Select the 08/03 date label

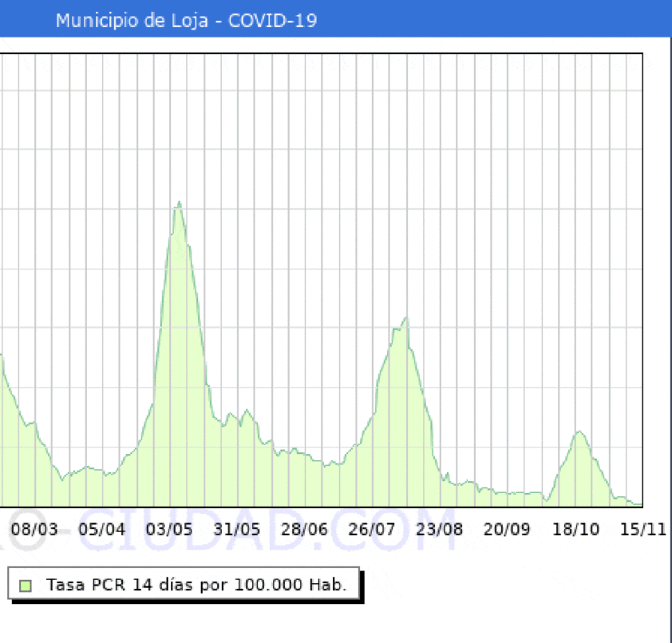[x=34, y=529]
